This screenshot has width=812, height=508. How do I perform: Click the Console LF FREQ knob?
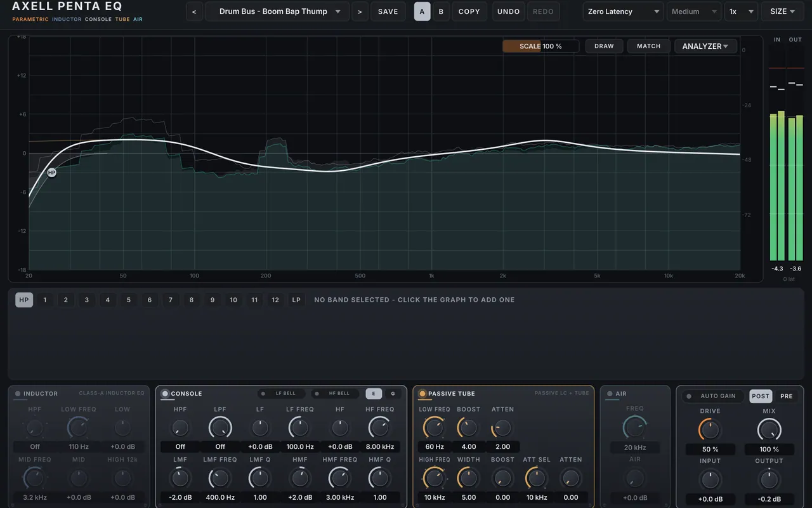(x=300, y=427)
